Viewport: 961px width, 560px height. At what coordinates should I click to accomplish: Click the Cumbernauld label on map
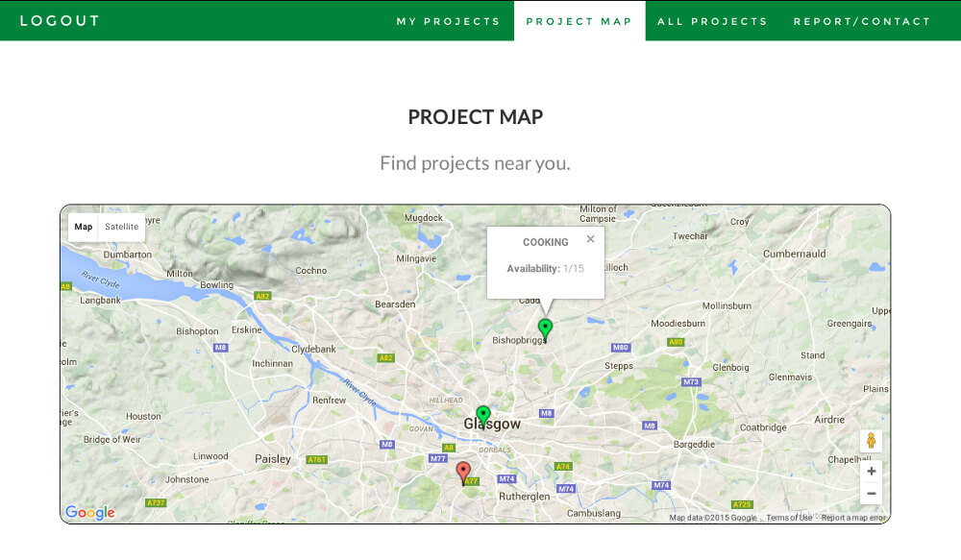pos(794,254)
